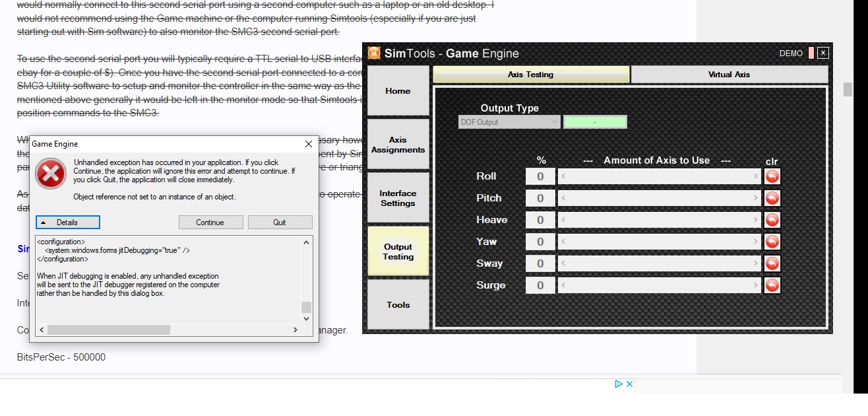This screenshot has height=416, width=868.
Task: Click the SimTools logo icon in title bar
Action: pyautogui.click(x=374, y=53)
